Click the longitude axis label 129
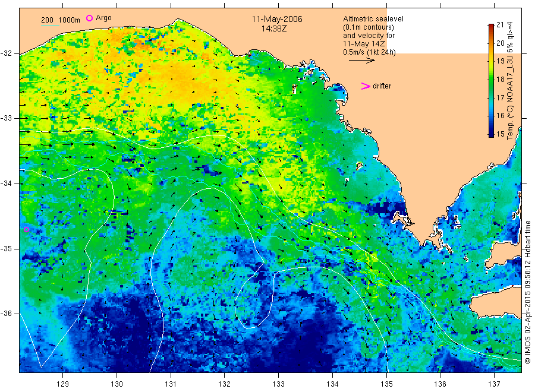Screen dimensions: 535x392 point(63,384)
